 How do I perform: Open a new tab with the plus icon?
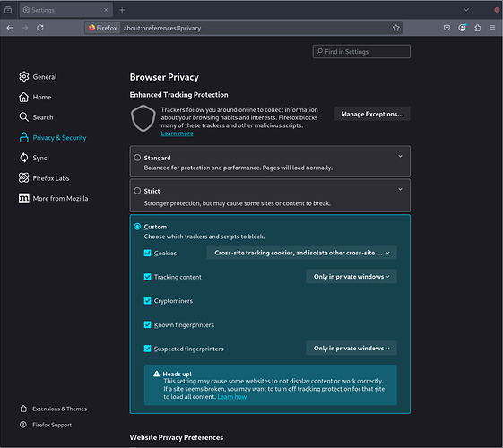[x=122, y=10]
